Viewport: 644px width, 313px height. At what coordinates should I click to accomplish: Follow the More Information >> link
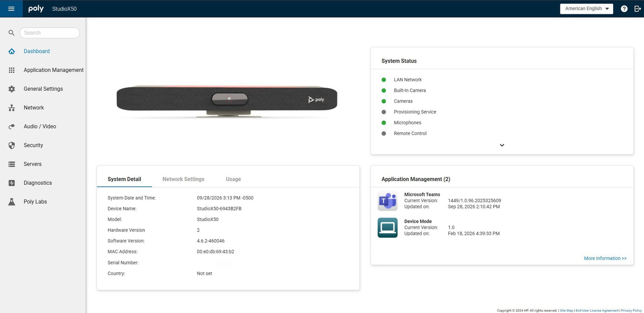tap(605, 258)
